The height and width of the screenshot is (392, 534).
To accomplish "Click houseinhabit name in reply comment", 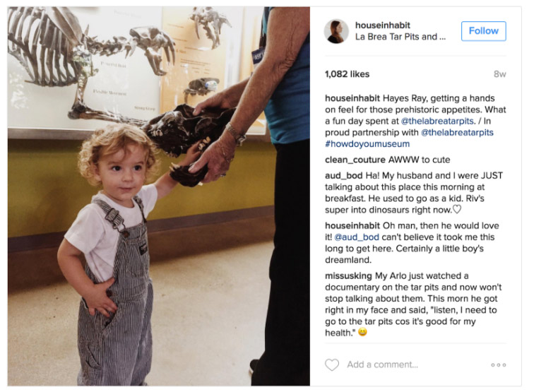I will click(x=352, y=226).
